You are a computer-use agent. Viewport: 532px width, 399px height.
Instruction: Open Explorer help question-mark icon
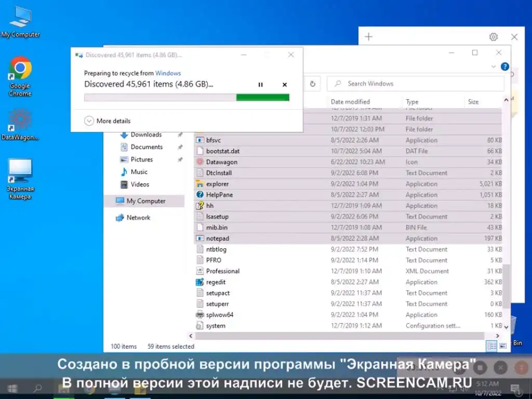click(x=505, y=66)
